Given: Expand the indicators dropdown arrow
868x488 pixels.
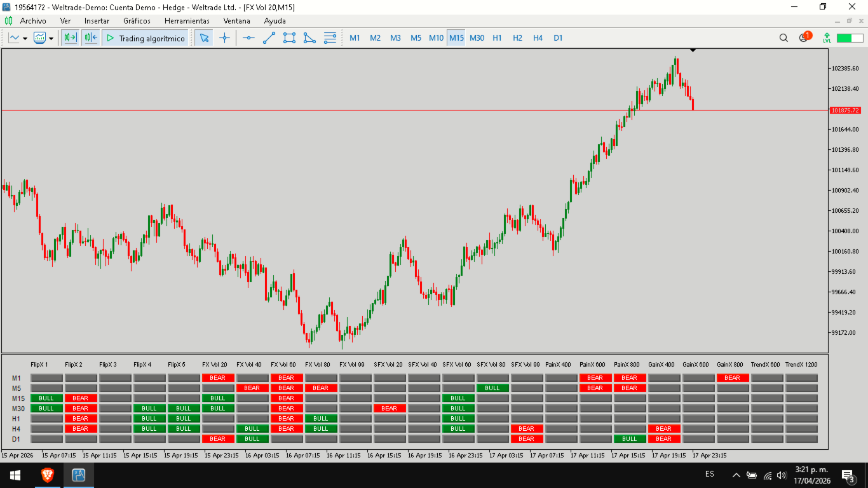Looking at the screenshot, I should pyautogui.click(x=51, y=38).
